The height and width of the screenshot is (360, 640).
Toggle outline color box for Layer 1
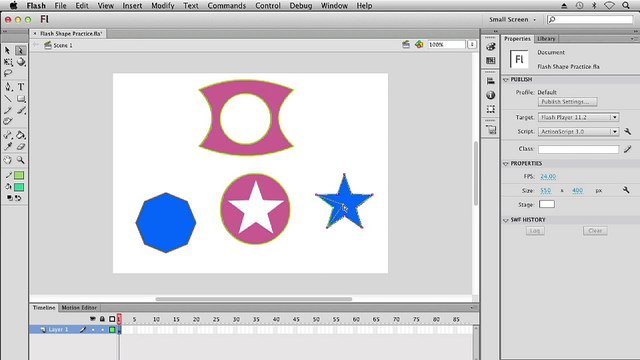click(x=112, y=330)
